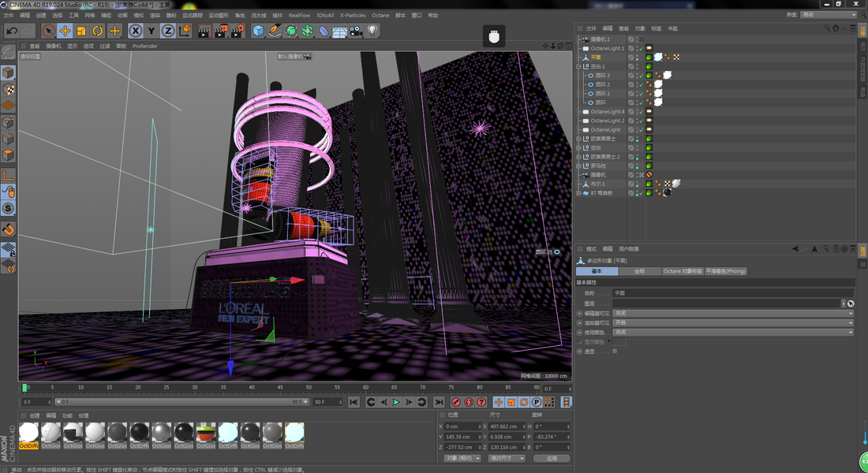Open the 平滑着色(Phong) tab
The width and height of the screenshot is (868, 473).
[726, 271]
